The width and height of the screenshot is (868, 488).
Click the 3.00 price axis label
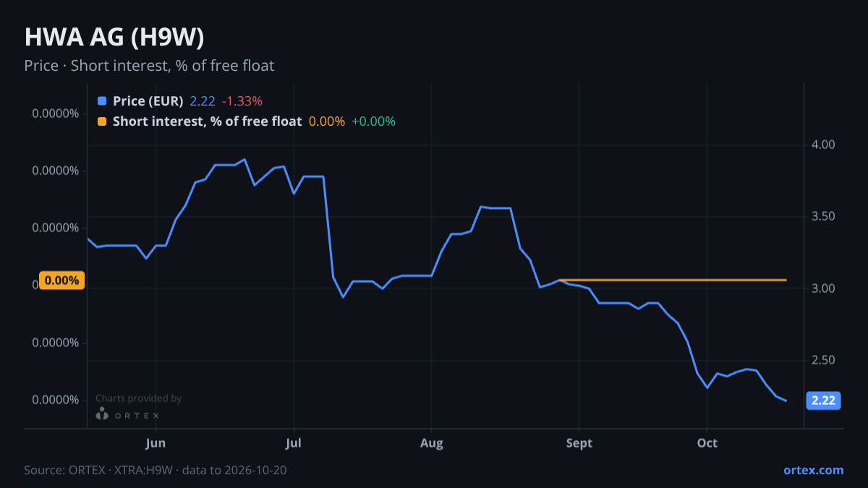[823, 288]
